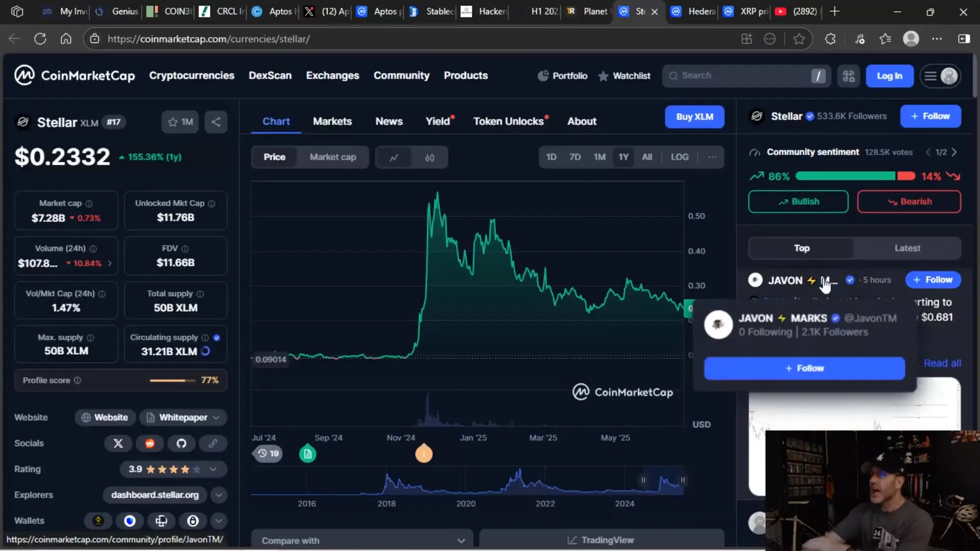Screen dimensions: 980x551
Task: Select the Market cap chart toggle
Action: (333, 157)
